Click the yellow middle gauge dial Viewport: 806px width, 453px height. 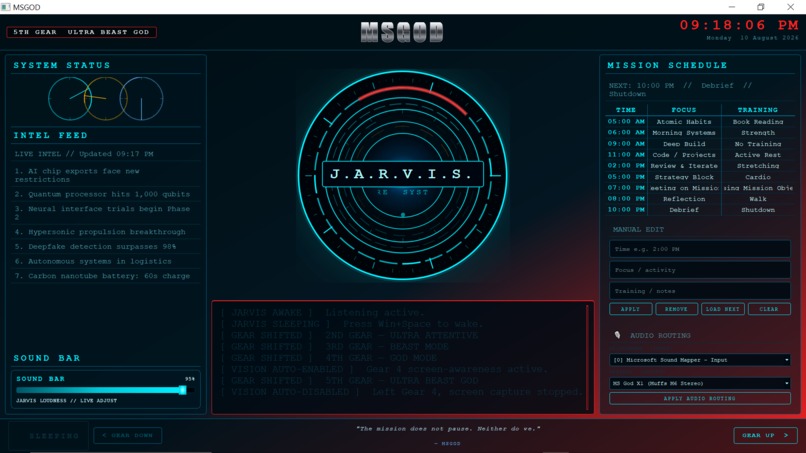click(x=105, y=98)
